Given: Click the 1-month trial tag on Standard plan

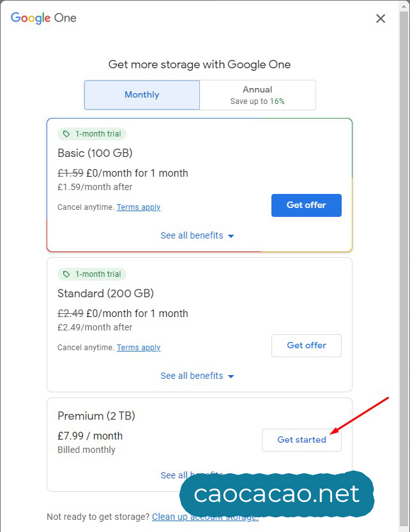Looking at the screenshot, I should tap(92, 274).
